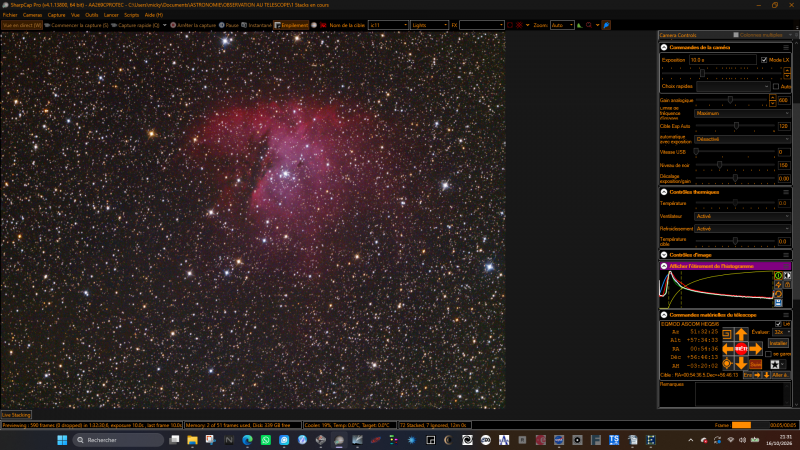This screenshot has height=450, width=800.
Task: Click the telescope move right arrow
Action: point(756,349)
